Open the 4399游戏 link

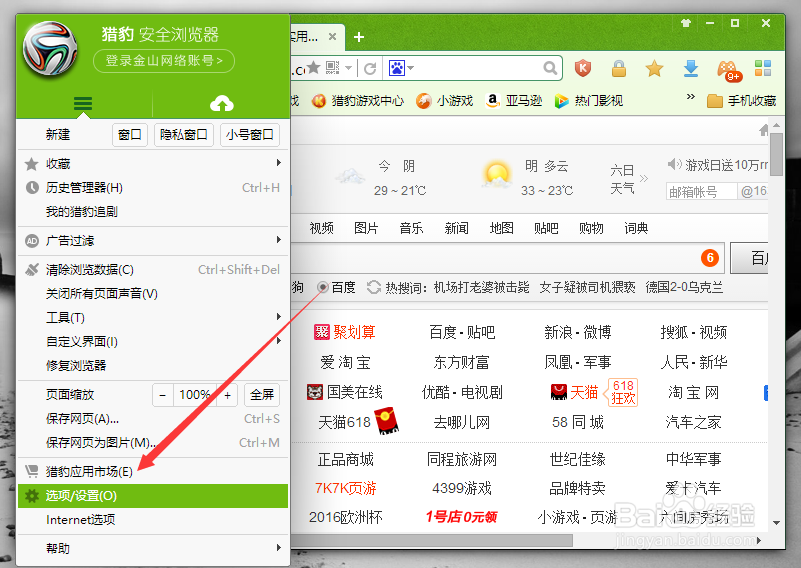(462, 488)
